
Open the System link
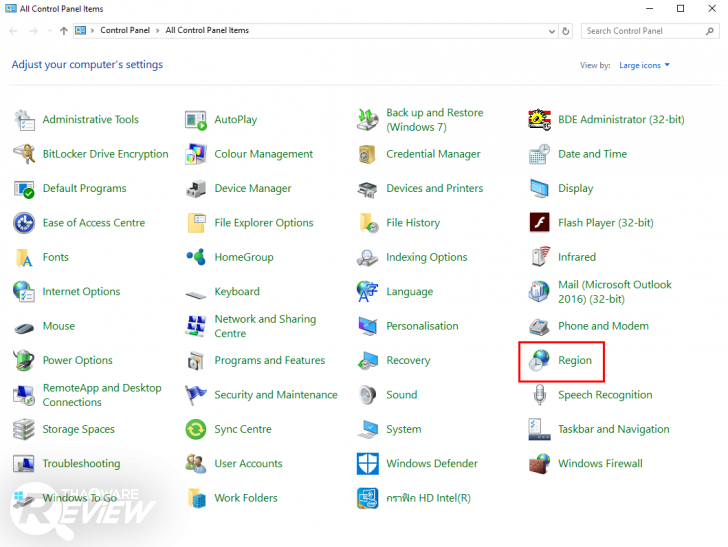403,429
